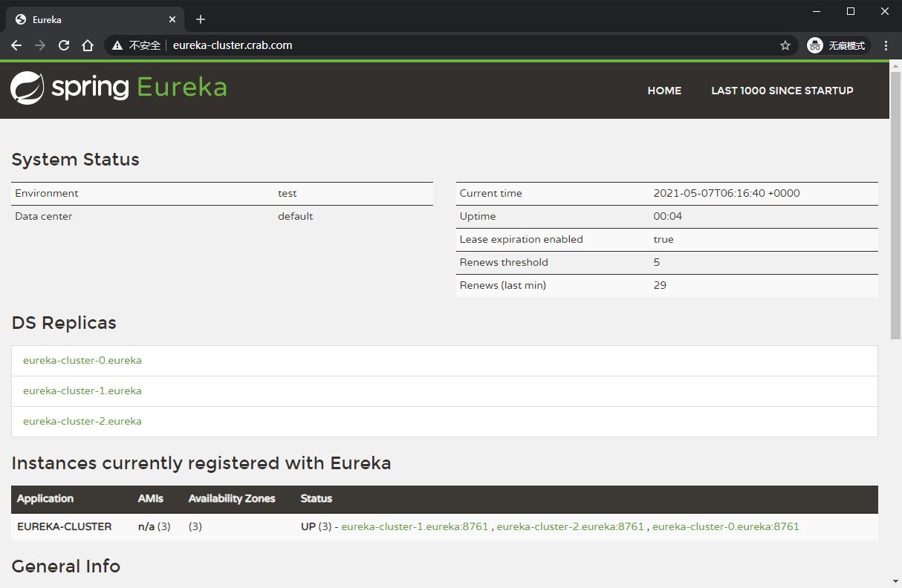This screenshot has width=902, height=588.
Task: Click the General Info heading
Action: point(66,566)
